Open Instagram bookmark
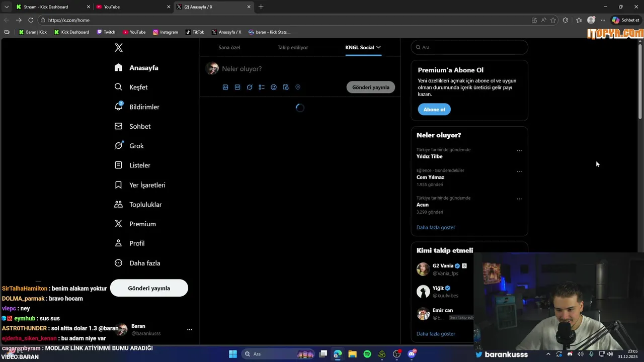Screen dimensions: 644x362 (x=166, y=32)
